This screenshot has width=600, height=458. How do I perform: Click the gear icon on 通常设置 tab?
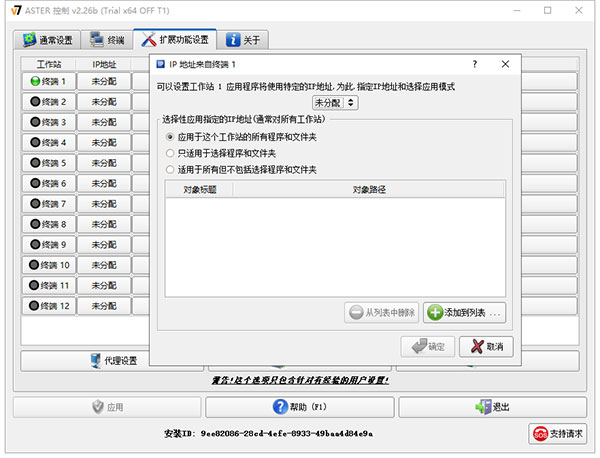pyautogui.click(x=29, y=39)
